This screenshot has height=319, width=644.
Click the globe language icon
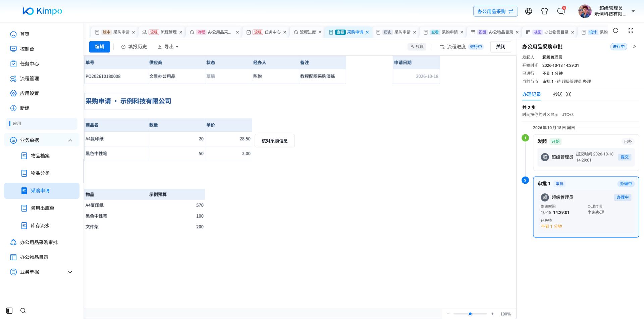(x=529, y=11)
